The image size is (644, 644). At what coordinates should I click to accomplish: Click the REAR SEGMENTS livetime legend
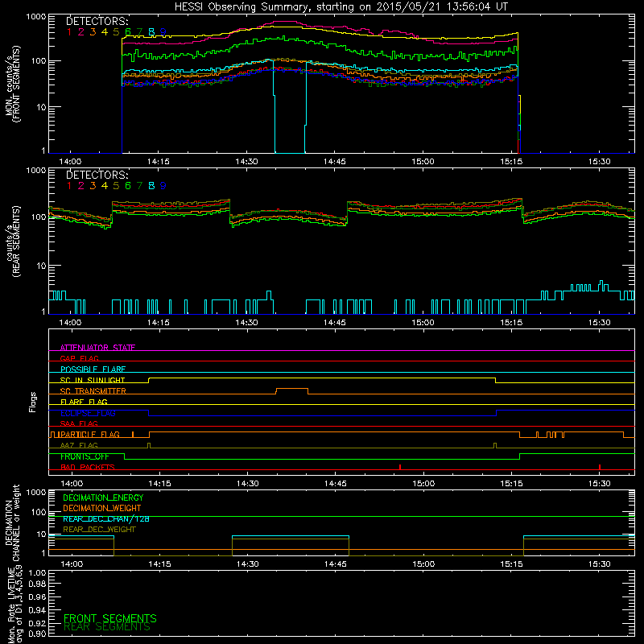click(x=107, y=627)
